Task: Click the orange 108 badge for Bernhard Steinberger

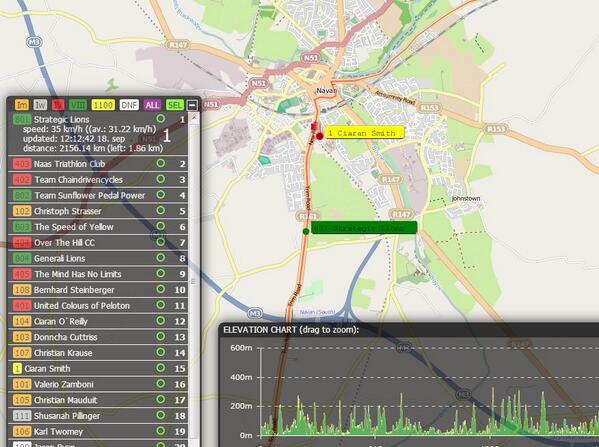Action: 22,290
